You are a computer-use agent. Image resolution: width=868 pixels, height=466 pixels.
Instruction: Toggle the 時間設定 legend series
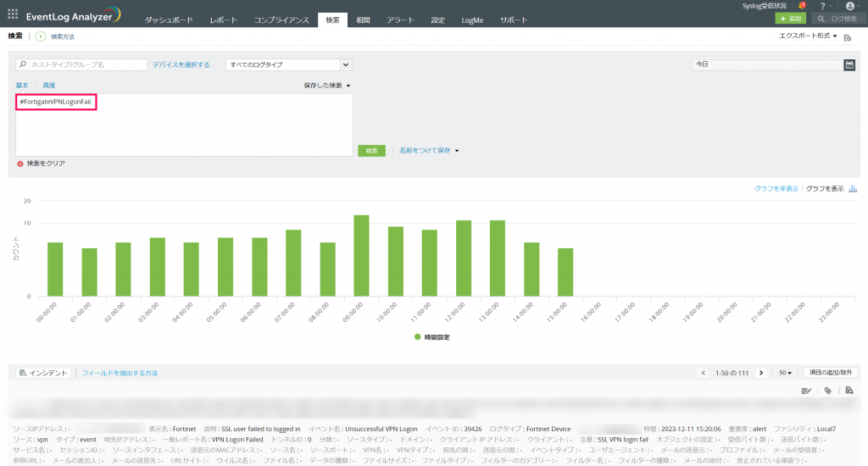coord(432,336)
